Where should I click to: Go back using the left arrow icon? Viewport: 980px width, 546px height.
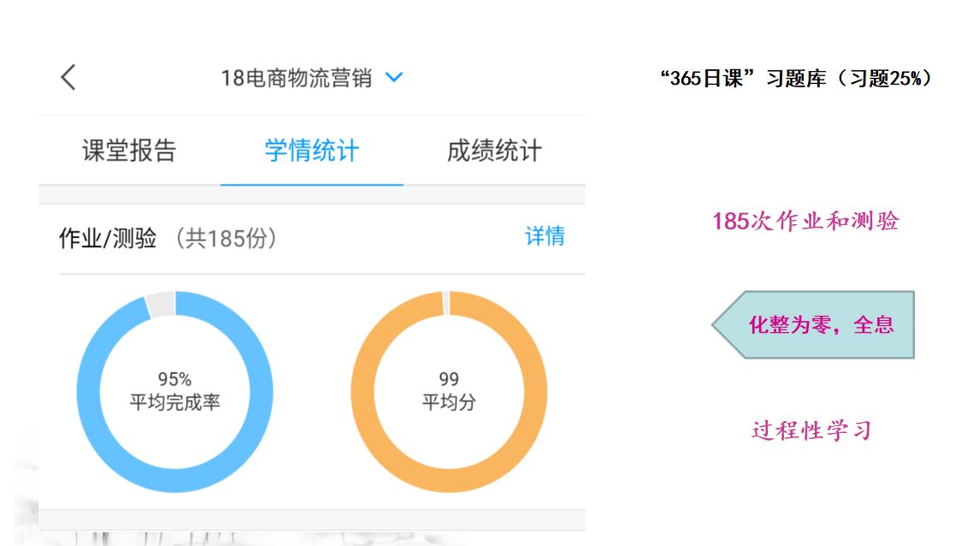click(x=68, y=78)
